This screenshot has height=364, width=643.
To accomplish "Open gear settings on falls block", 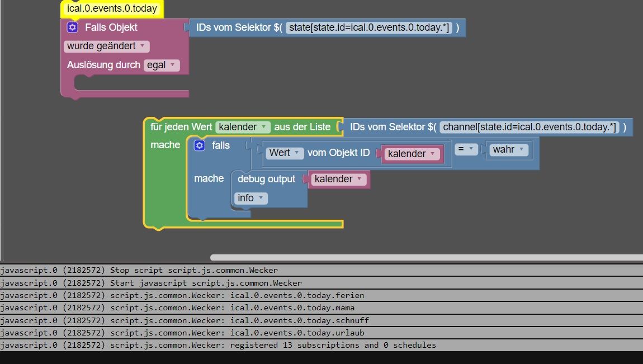I will click(199, 145).
